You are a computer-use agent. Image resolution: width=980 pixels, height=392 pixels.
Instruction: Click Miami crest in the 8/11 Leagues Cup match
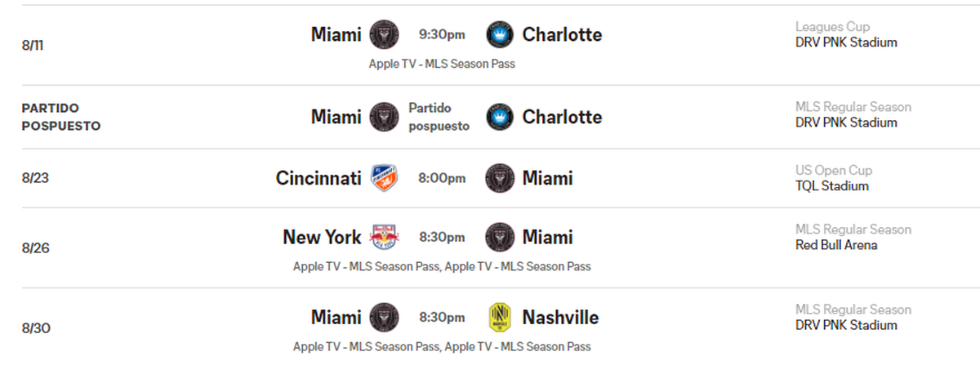coord(384,34)
